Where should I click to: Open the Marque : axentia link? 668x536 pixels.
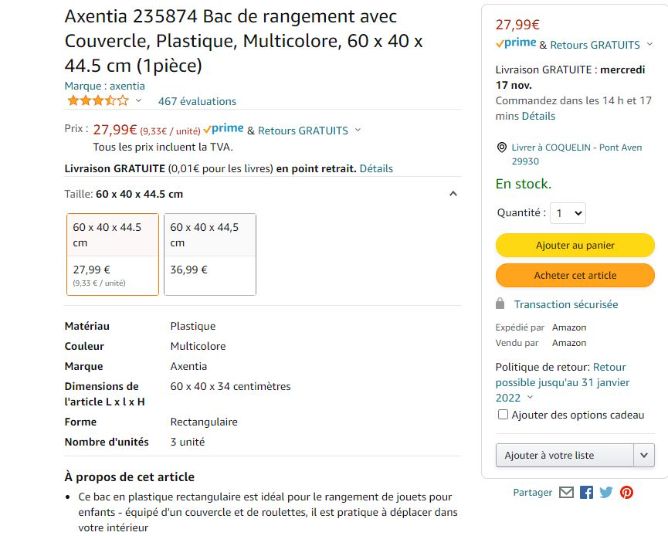coord(105,86)
